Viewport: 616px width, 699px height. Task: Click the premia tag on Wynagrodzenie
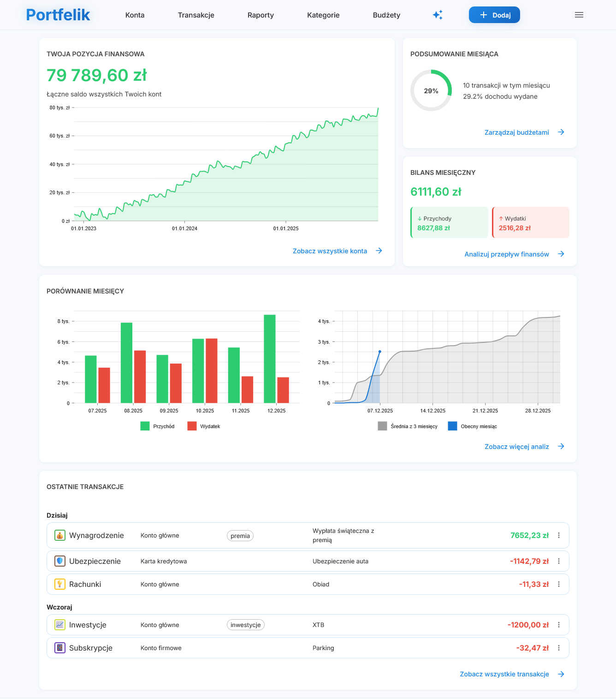(x=240, y=536)
